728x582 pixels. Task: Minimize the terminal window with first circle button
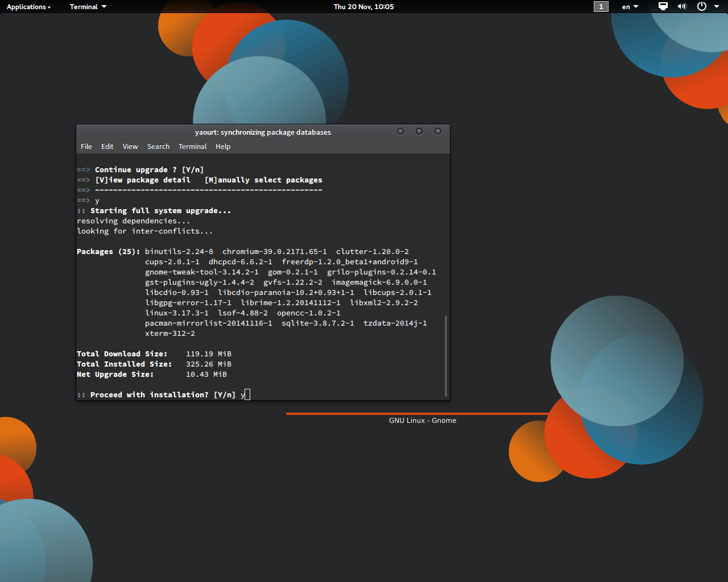tap(400, 131)
